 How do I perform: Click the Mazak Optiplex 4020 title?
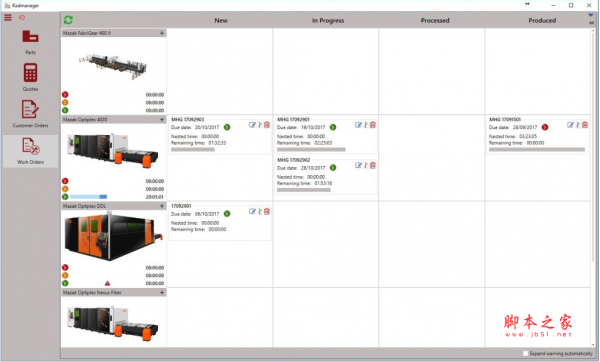pos(85,120)
